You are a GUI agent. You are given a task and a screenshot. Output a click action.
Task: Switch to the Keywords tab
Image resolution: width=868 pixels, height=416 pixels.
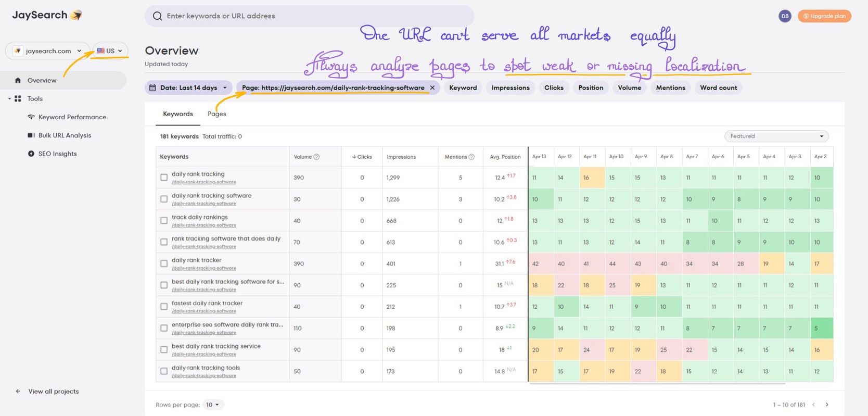(178, 114)
